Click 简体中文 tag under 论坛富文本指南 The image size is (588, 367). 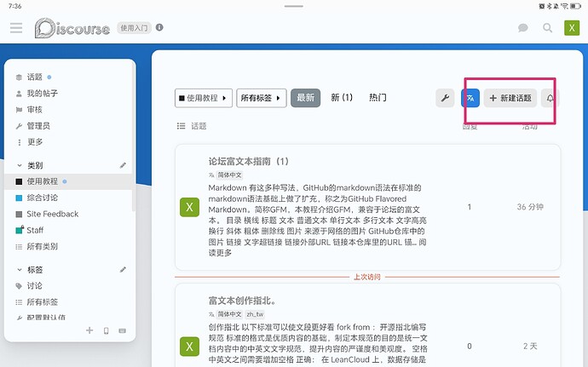[x=229, y=175]
